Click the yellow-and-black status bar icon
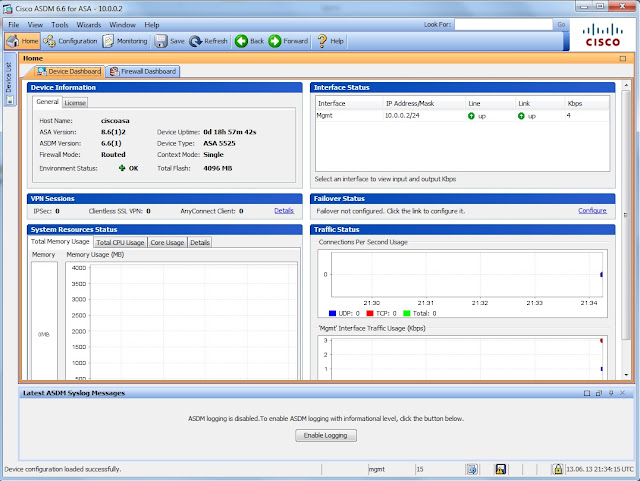The image size is (640, 481). click(501, 470)
